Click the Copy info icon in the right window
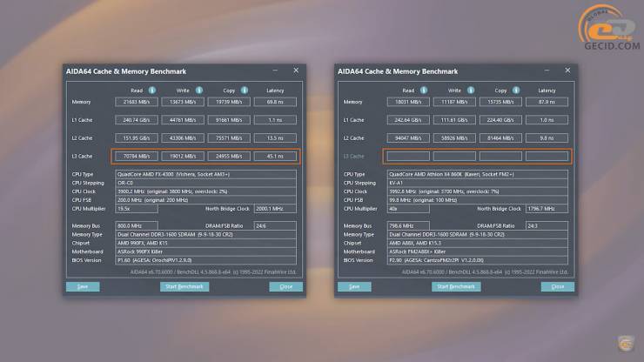Image resolution: width=644 pixels, height=362 pixels. pos(516,90)
